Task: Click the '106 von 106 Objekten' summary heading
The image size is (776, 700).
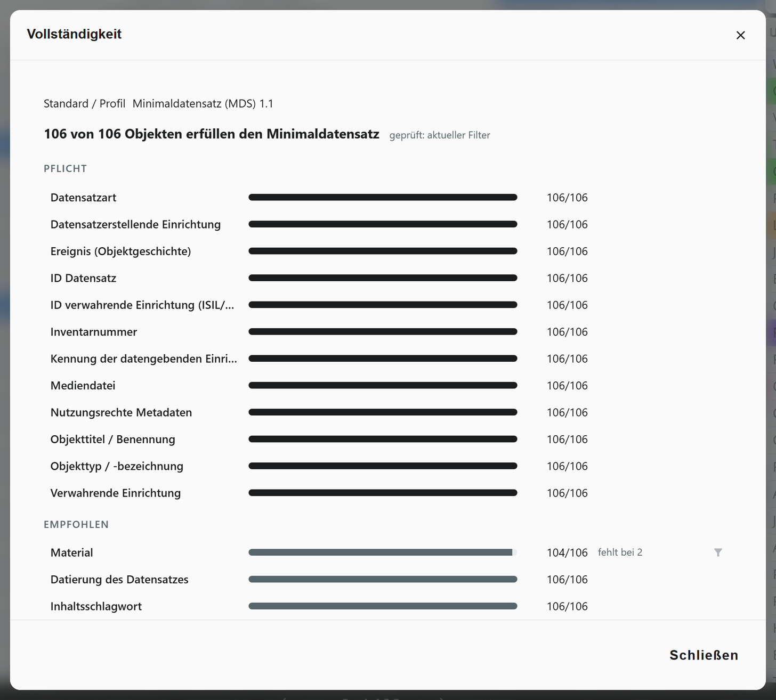Action: pos(212,134)
